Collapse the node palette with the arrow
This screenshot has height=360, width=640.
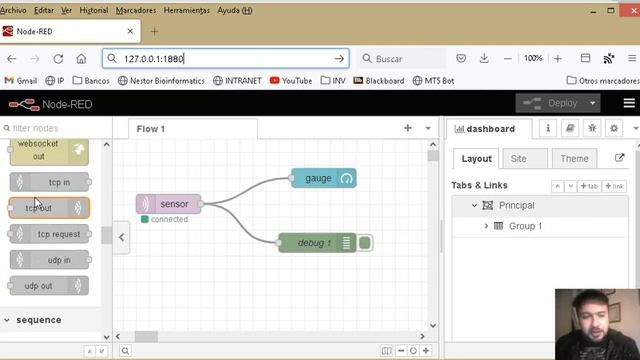(x=122, y=237)
